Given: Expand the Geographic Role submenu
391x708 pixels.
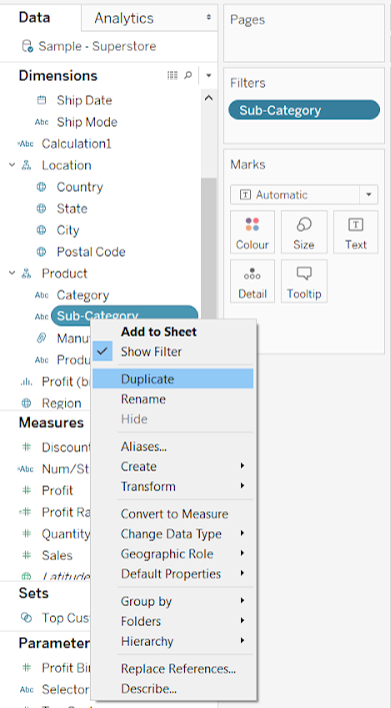Looking at the screenshot, I should pyautogui.click(x=174, y=554).
